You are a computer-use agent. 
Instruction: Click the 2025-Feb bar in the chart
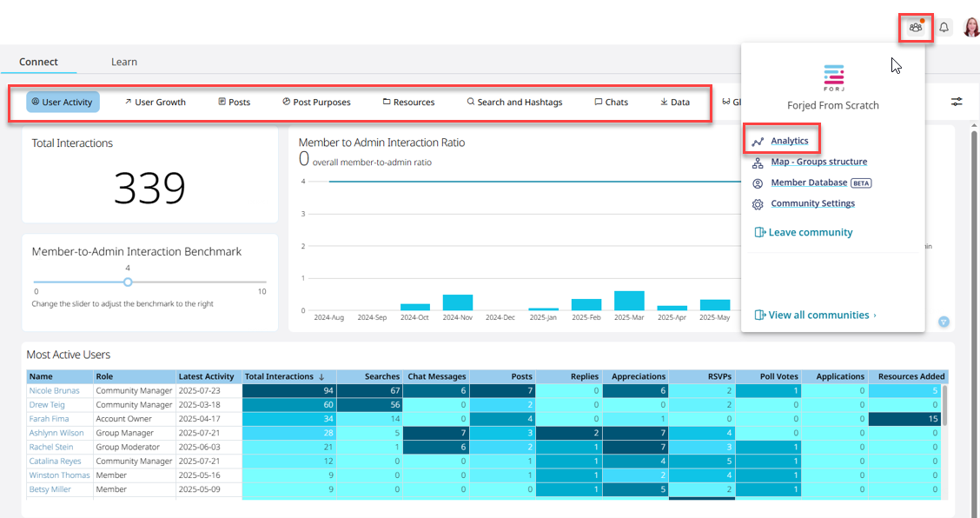coord(586,305)
